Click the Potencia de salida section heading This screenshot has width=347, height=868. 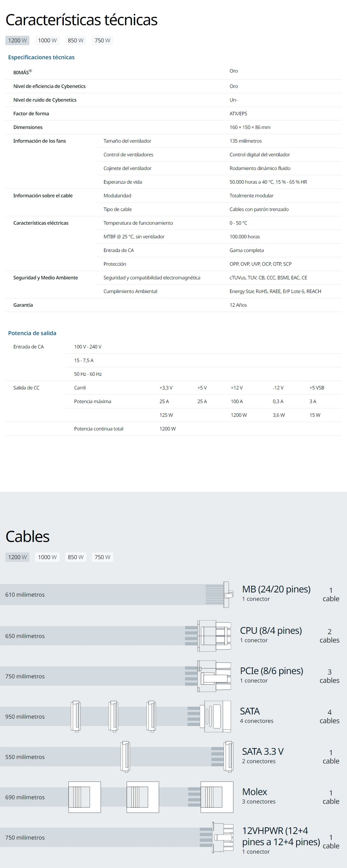tap(32, 333)
